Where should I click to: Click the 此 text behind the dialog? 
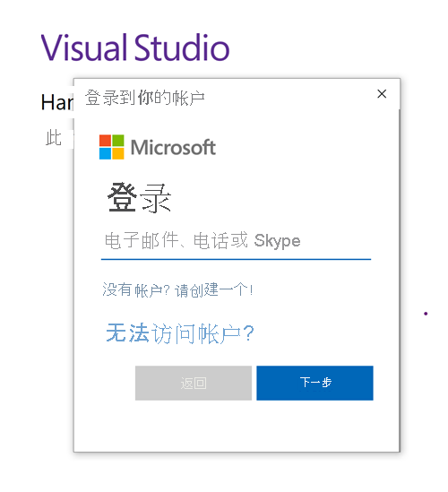coord(54,138)
